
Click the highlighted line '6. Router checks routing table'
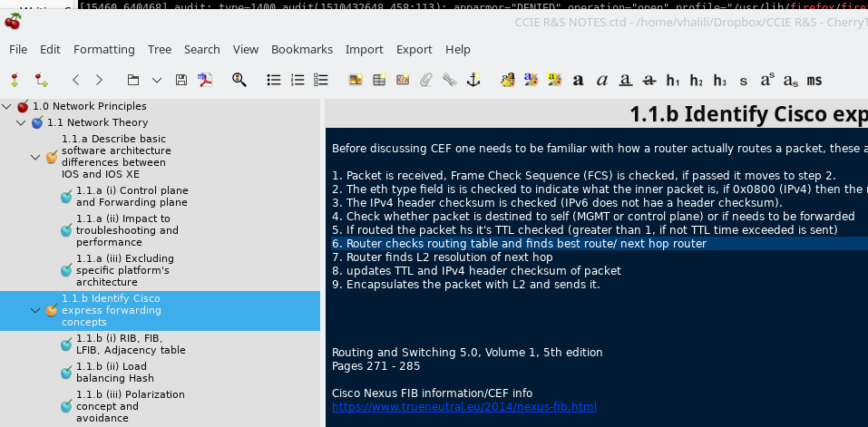(519, 243)
